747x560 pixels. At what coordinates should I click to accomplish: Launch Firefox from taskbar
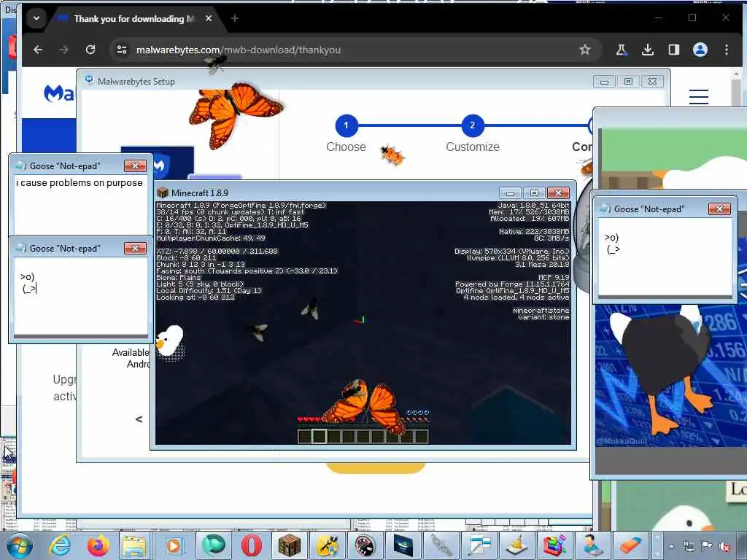[x=98, y=545]
